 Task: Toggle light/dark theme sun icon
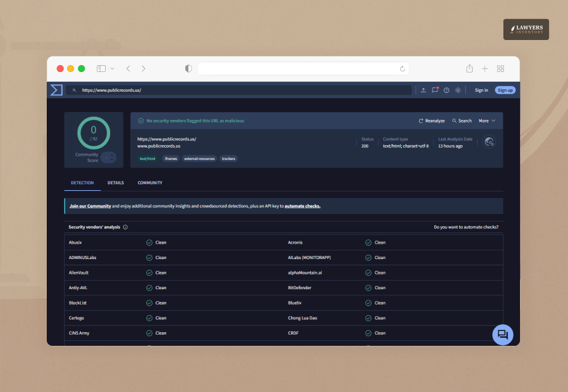point(458,90)
